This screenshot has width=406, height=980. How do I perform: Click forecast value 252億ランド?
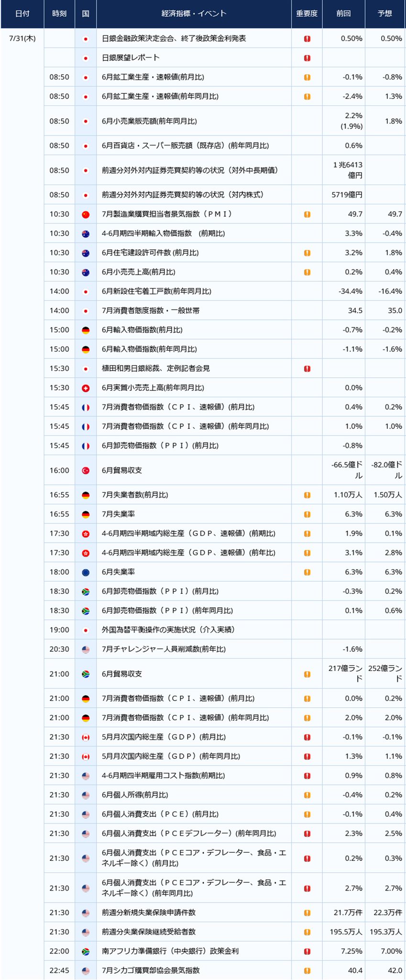[385, 674]
